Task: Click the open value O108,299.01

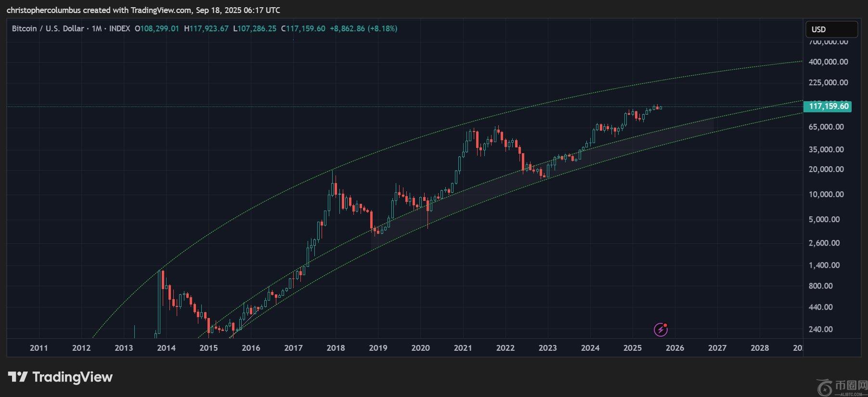Action: [157, 28]
